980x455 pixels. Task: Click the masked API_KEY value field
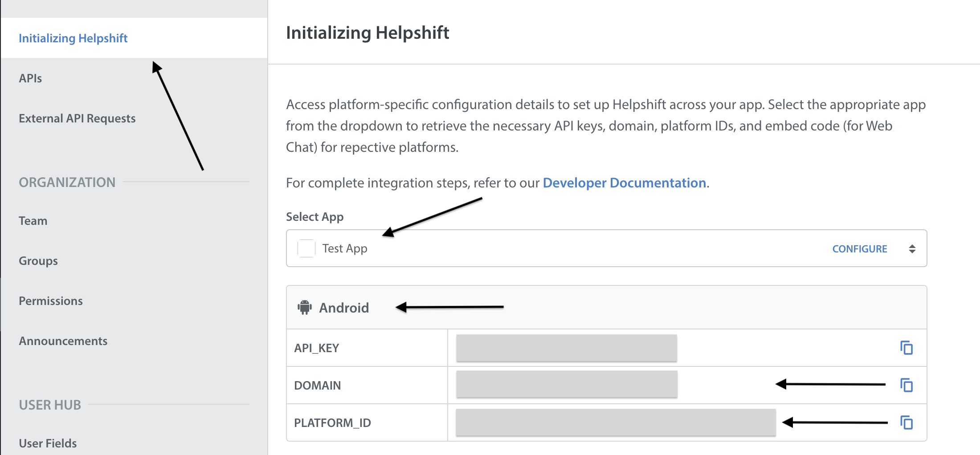tap(566, 348)
